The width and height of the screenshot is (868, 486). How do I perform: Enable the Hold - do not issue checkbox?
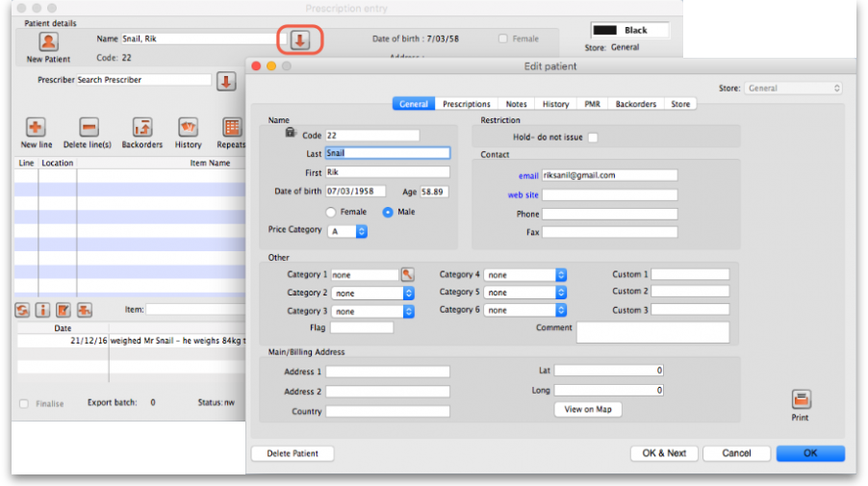tap(593, 138)
